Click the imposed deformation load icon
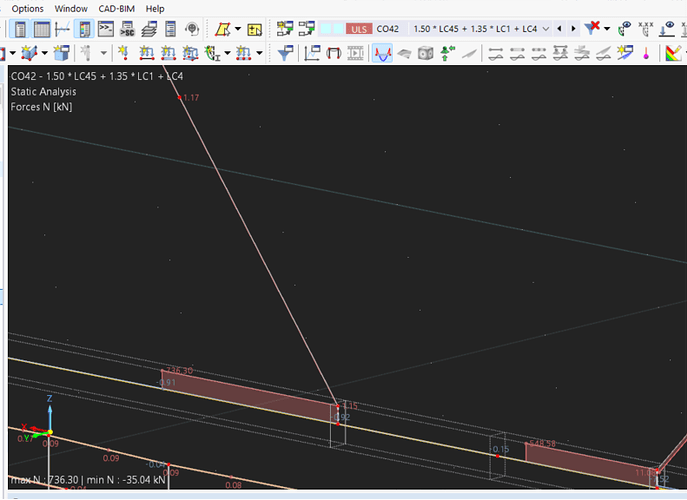The height and width of the screenshot is (500, 687). 212,53
